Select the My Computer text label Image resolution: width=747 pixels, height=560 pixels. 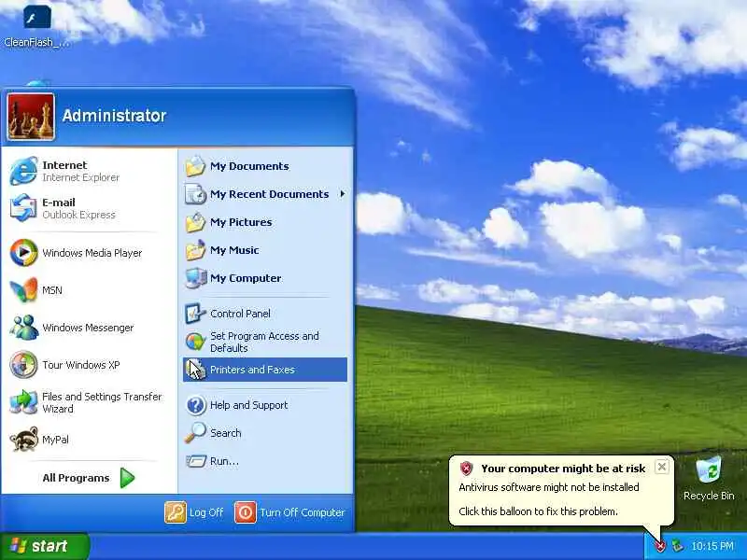coord(246,278)
